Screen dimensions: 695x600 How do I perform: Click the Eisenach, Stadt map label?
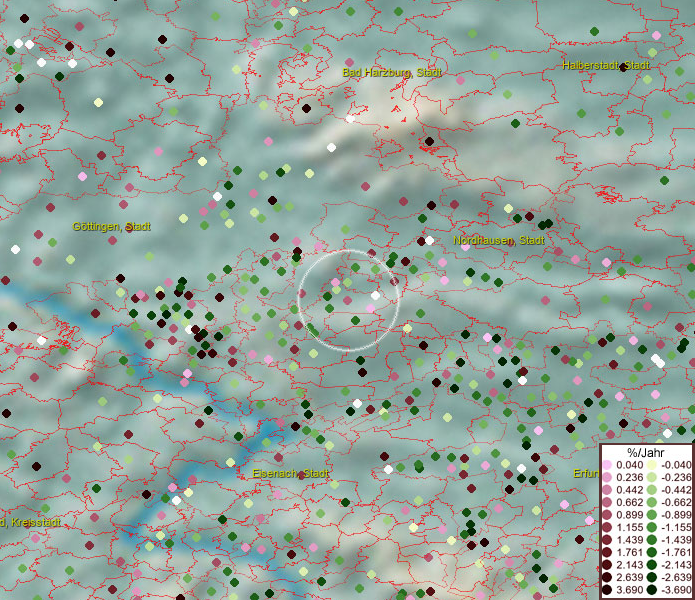tap(290, 473)
